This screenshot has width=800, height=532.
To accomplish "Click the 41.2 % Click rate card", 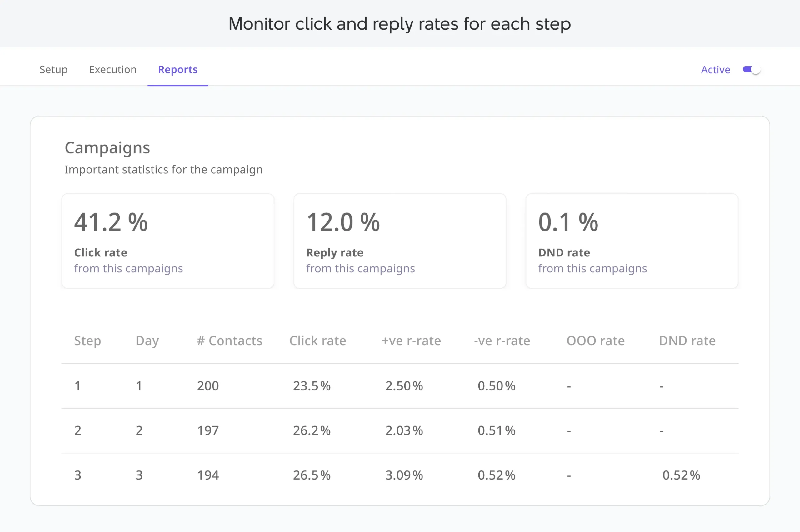I will pos(168,241).
